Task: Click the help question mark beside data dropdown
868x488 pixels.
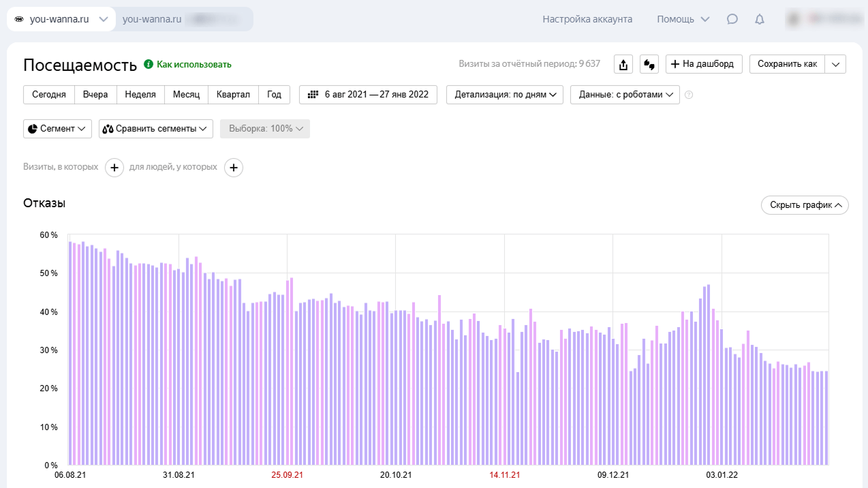Action: pyautogui.click(x=689, y=95)
